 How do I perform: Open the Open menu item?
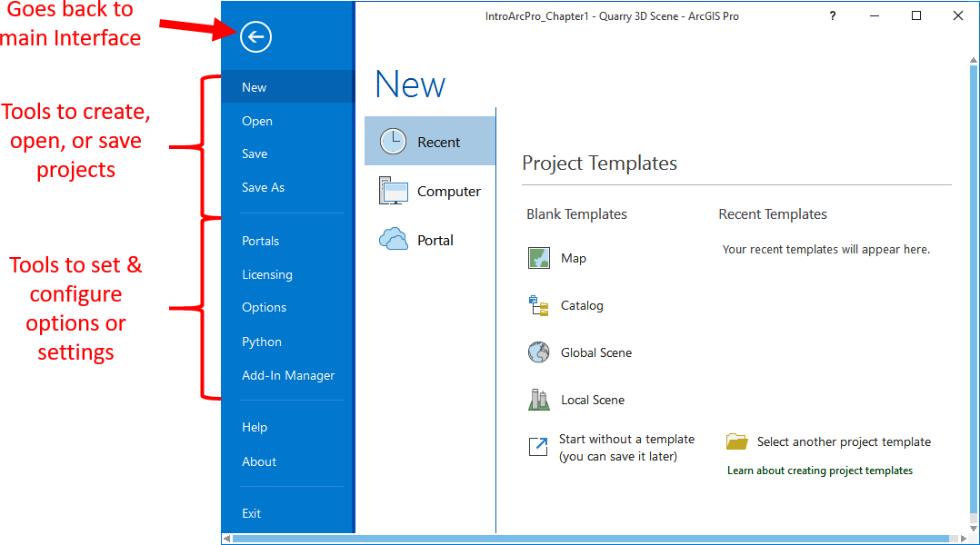click(x=257, y=122)
